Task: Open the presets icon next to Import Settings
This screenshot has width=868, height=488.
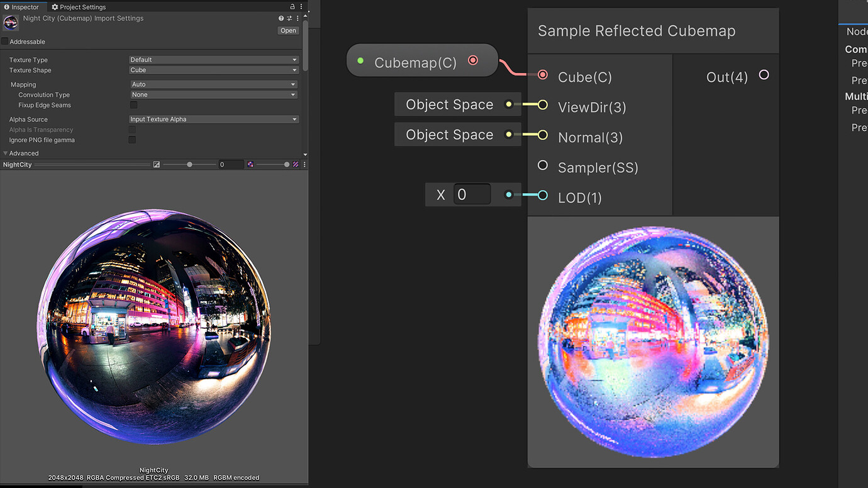Action: 289,18
